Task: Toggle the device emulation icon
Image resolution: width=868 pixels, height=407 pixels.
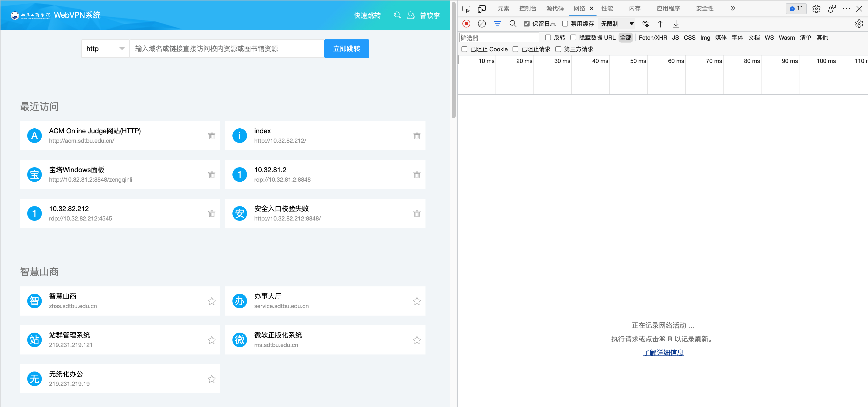Action: 482,9
